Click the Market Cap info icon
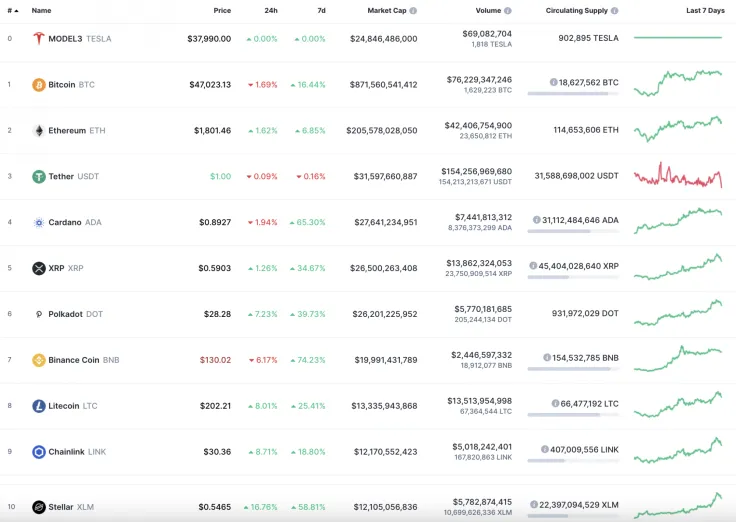The image size is (736, 522). (x=413, y=10)
